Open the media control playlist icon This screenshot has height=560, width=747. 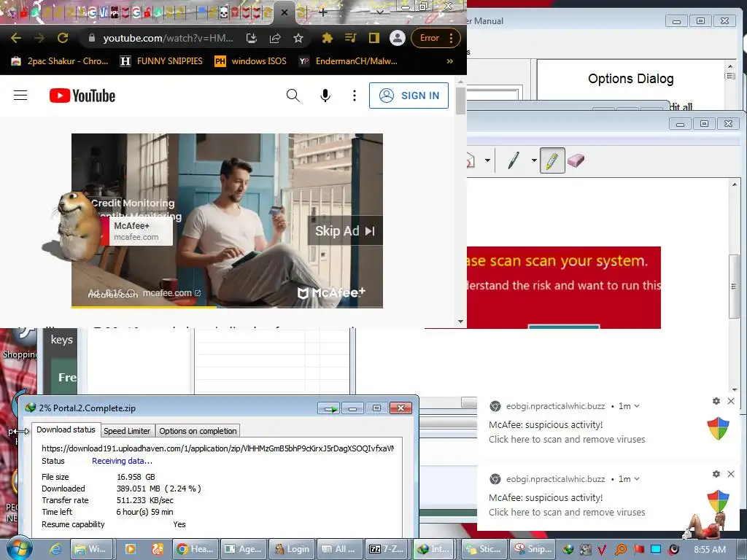click(x=351, y=38)
